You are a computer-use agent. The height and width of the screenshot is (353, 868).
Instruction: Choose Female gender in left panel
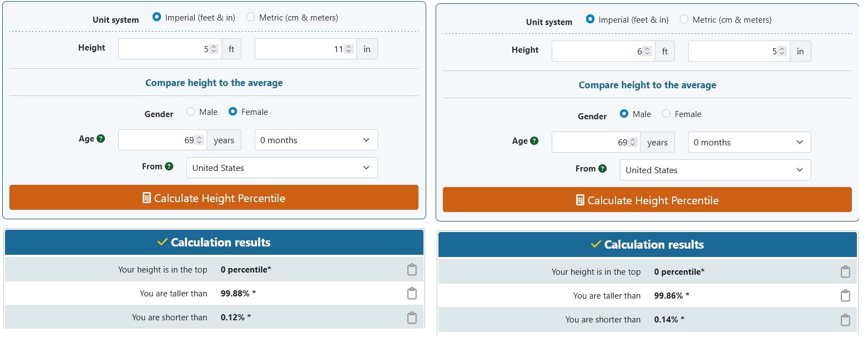233,112
